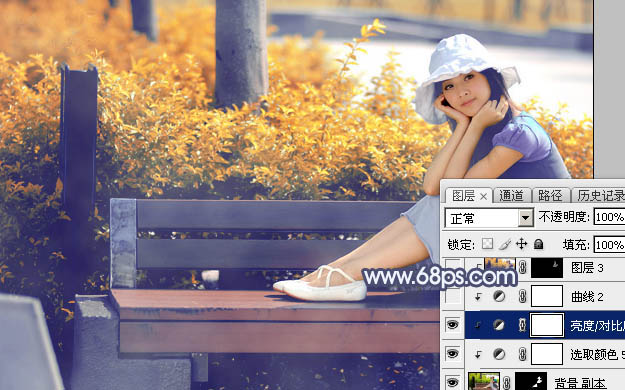The width and height of the screenshot is (625, 390).
Task: Switch to the 路径 (Paths) tab
Action: [x=550, y=195]
